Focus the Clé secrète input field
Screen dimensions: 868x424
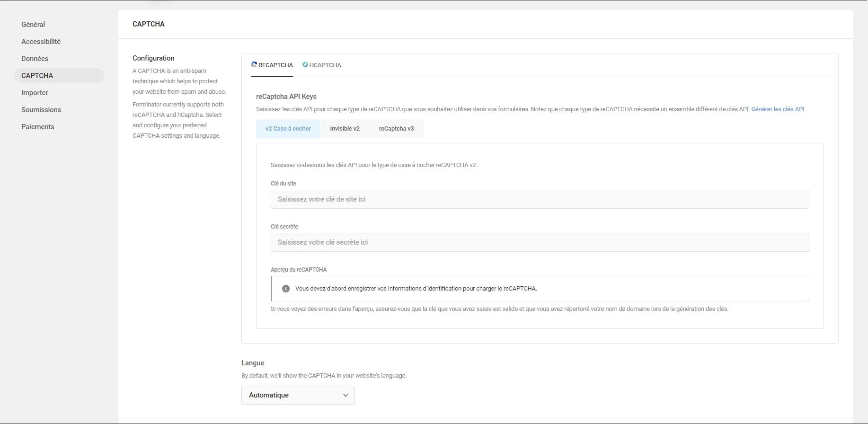[x=540, y=242]
